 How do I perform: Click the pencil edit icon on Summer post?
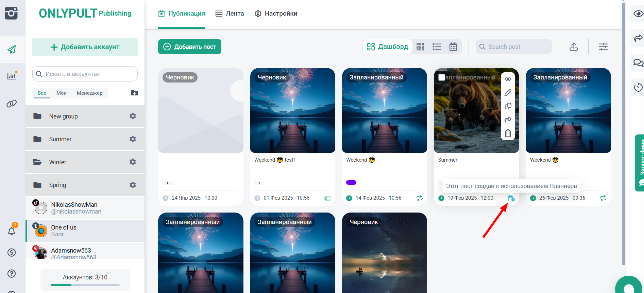coord(508,93)
